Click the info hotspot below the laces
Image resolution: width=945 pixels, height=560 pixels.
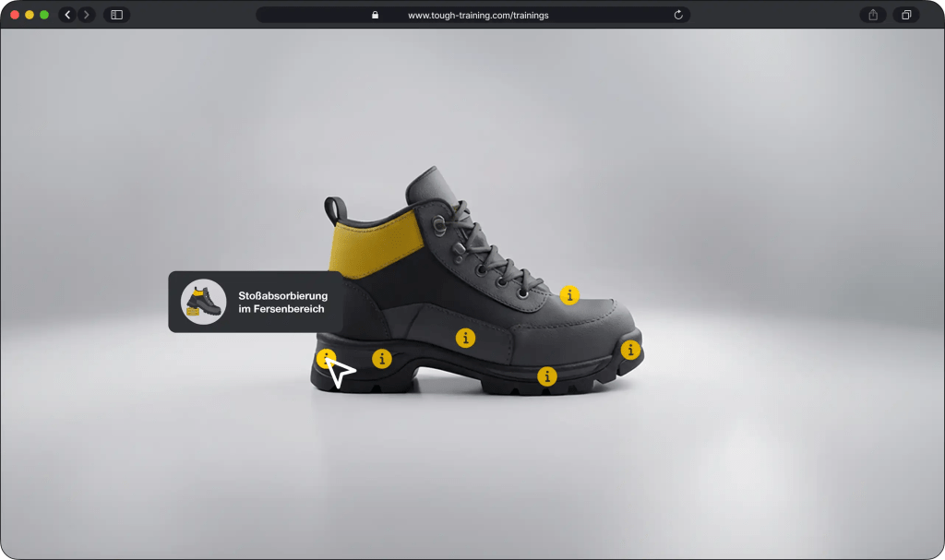[569, 295]
